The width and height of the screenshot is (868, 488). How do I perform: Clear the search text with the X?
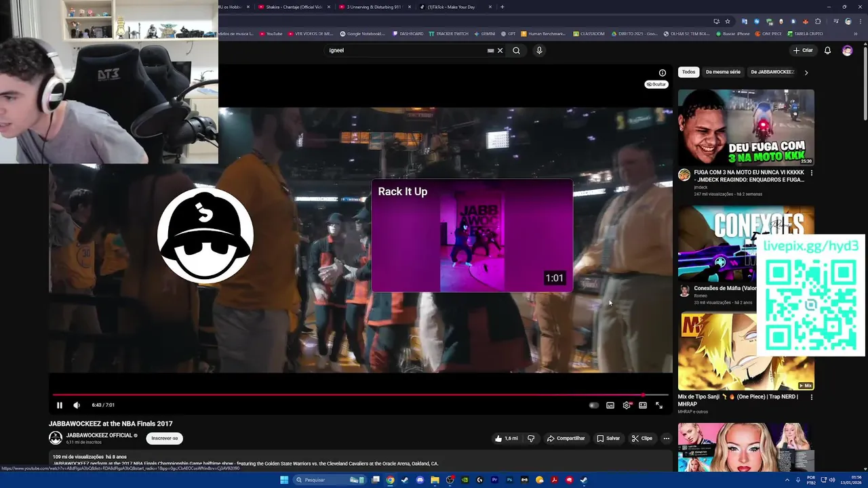[500, 50]
